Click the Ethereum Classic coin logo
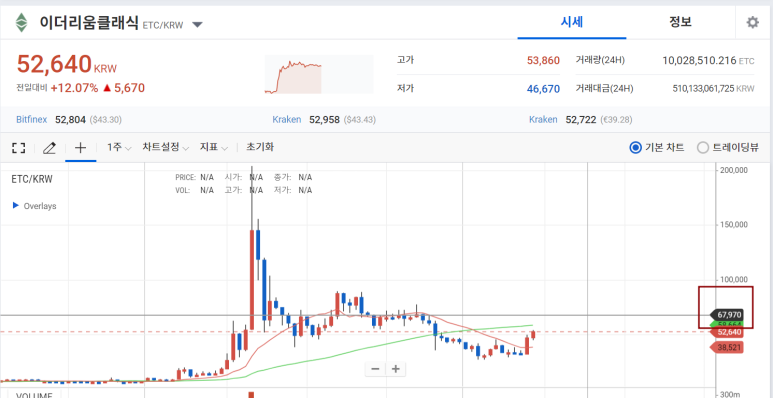This screenshot has width=773, height=398. click(x=21, y=23)
